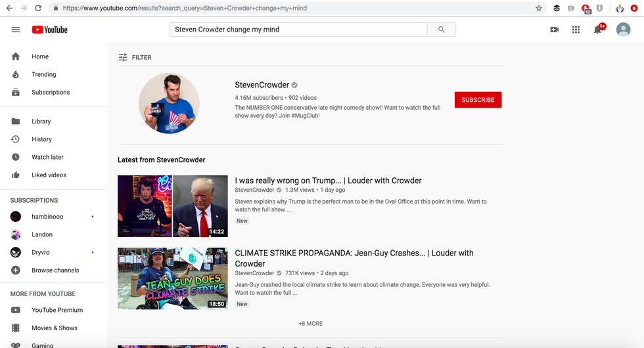Viewport: 644px width, 348px height.
Task: Click the hambinooo channel avatar
Action: [x=16, y=216]
